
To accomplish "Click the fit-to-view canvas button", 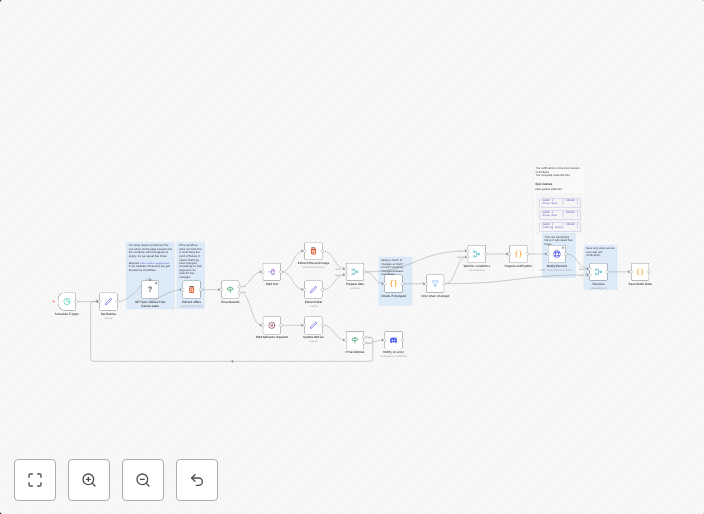I will [x=35, y=480].
